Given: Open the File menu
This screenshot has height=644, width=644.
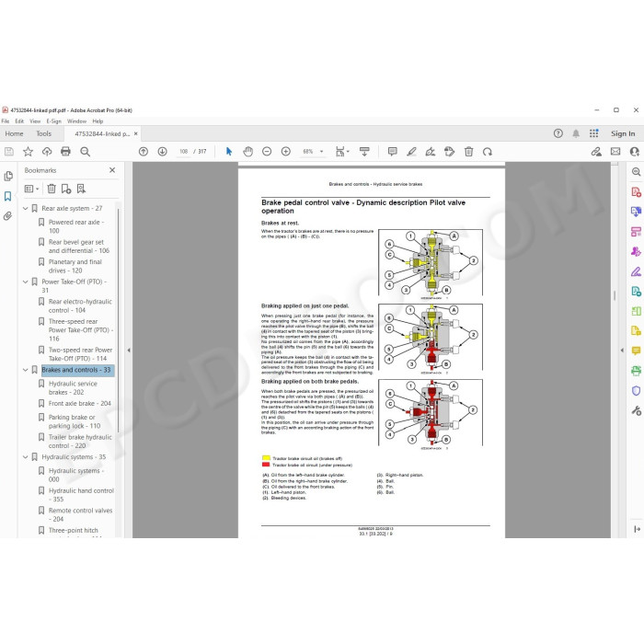Looking at the screenshot, I should click(x=6, y=121).
